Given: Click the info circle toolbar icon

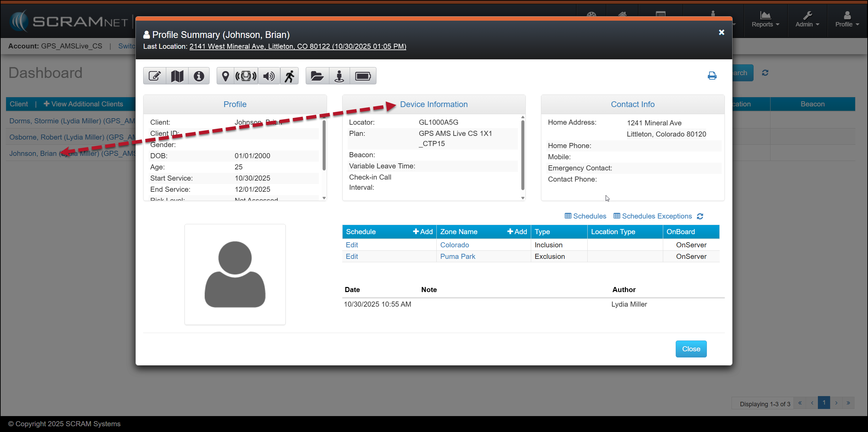Looking at the screenshot, I should click(199, 76).
